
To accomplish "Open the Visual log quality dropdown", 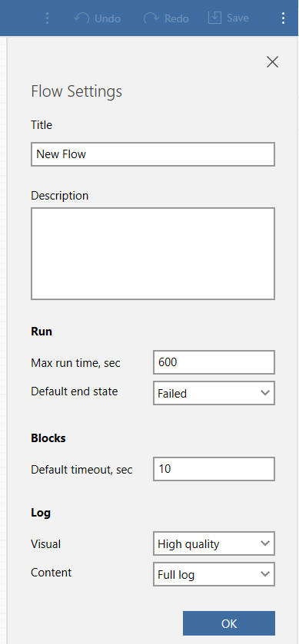I will [214, 543].
